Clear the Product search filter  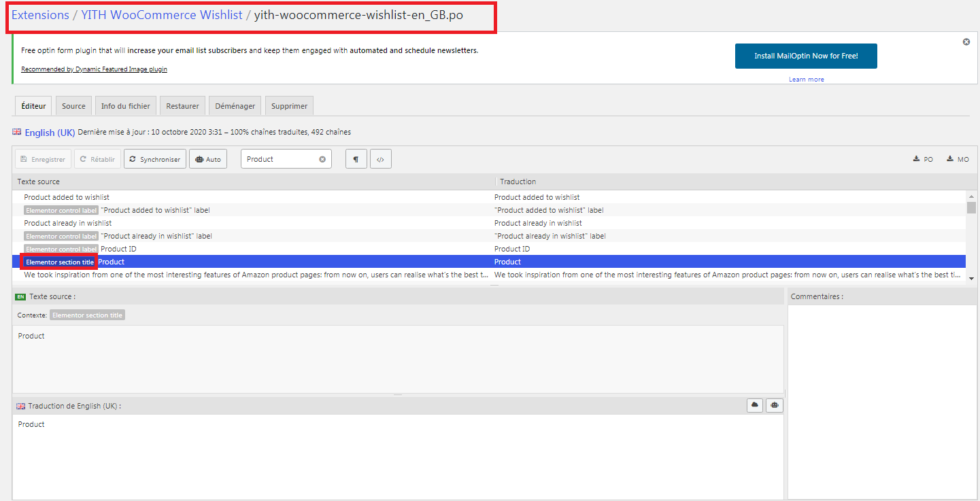coord(322,159)
